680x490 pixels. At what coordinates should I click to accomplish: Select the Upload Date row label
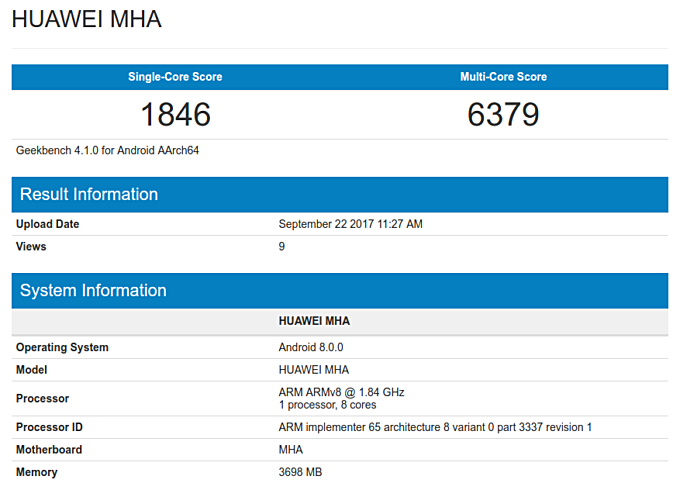pyautogui.click(x=47, y=224)
